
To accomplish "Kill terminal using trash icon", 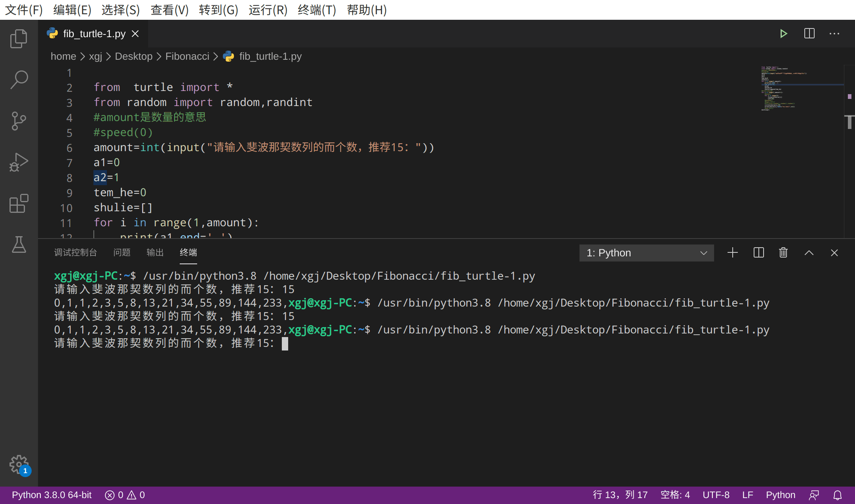I will (783, 253).
